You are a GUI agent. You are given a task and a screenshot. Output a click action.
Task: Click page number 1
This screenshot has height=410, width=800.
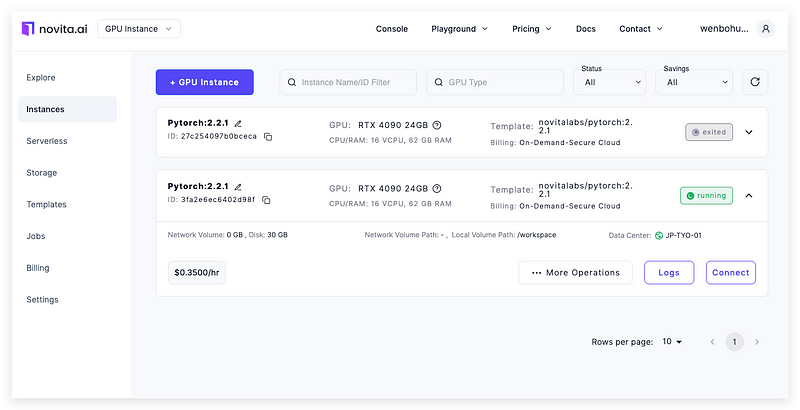(x=735, y=342)
